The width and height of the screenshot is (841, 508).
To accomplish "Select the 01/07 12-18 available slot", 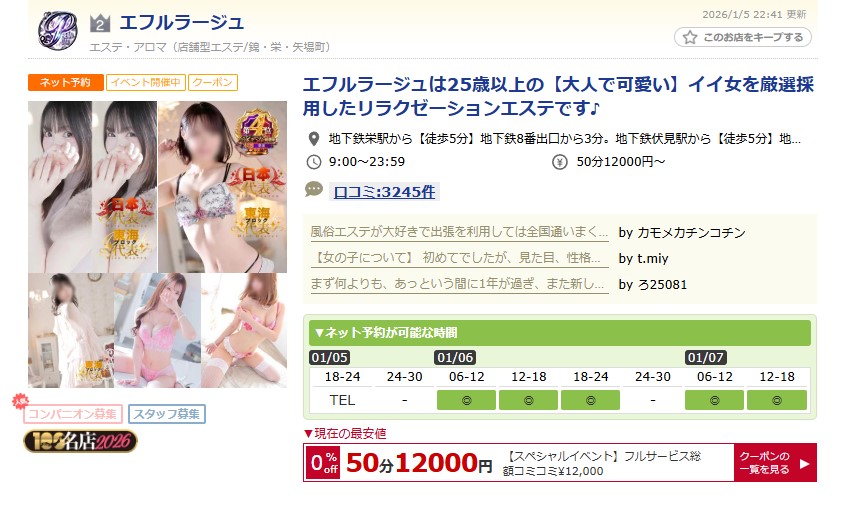I will coord(777,400).
